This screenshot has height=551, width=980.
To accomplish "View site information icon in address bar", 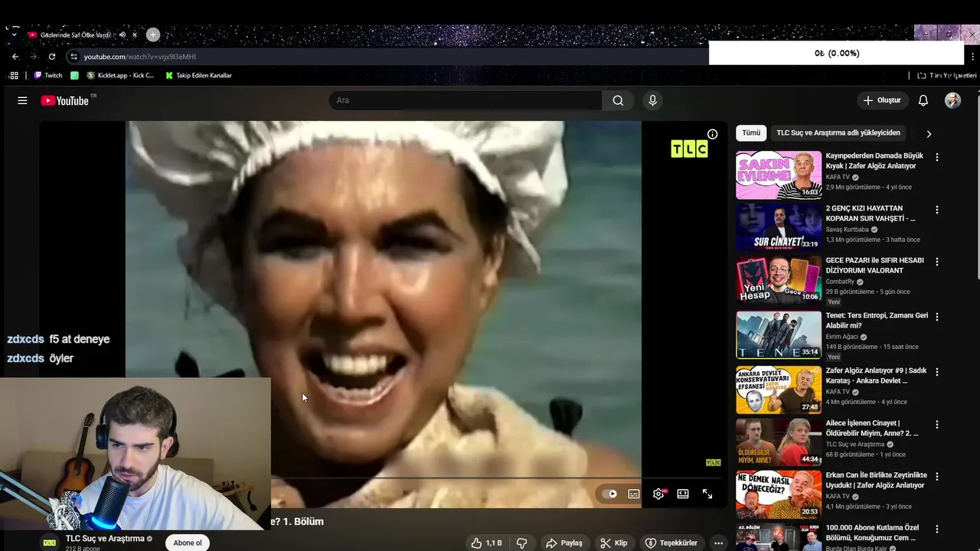I will (x=73, y=57).
